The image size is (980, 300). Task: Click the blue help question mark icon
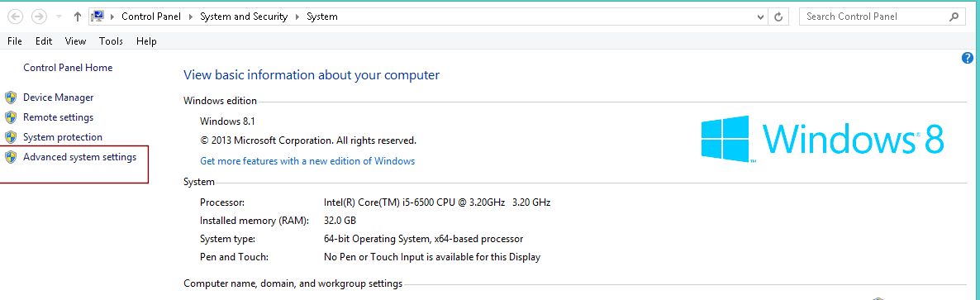coord(968,58)
